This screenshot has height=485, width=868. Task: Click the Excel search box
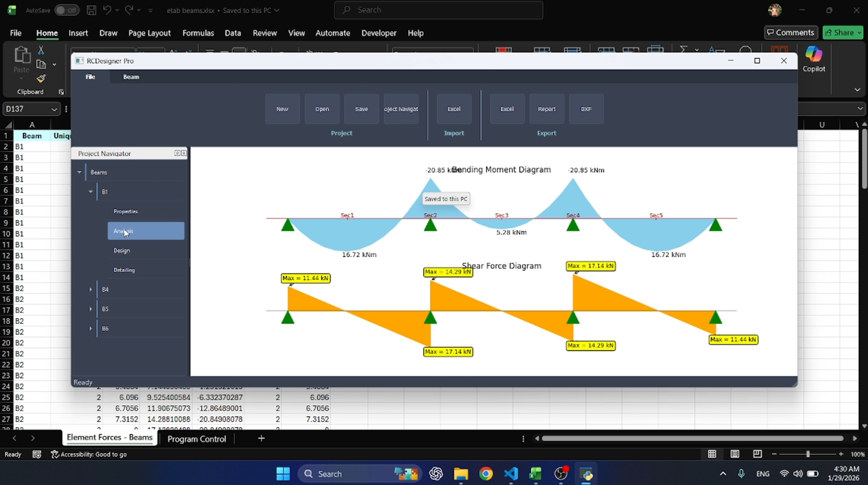click(x=438, y=10)
